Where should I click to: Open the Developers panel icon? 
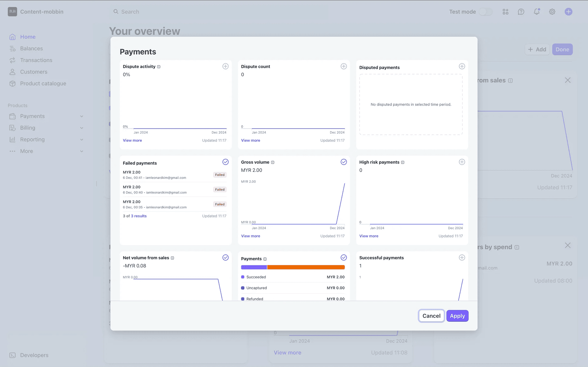pyautogui.click(x=13, y=355)
